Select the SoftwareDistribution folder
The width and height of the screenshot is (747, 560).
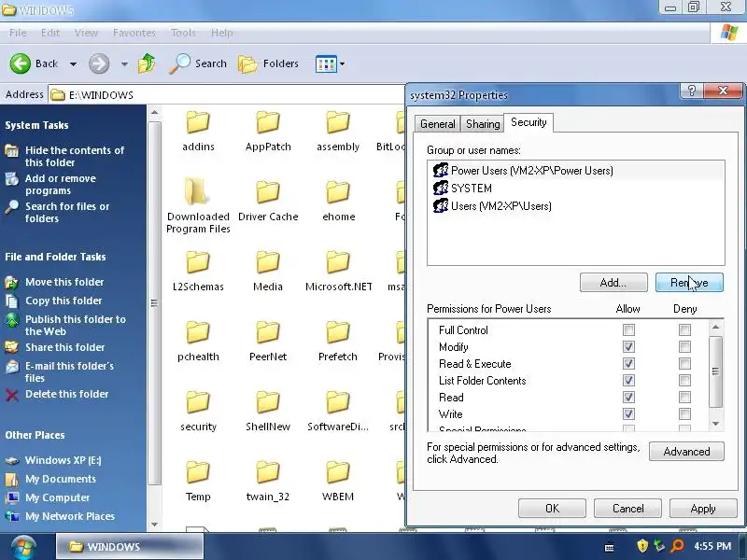tap(338, 411)
